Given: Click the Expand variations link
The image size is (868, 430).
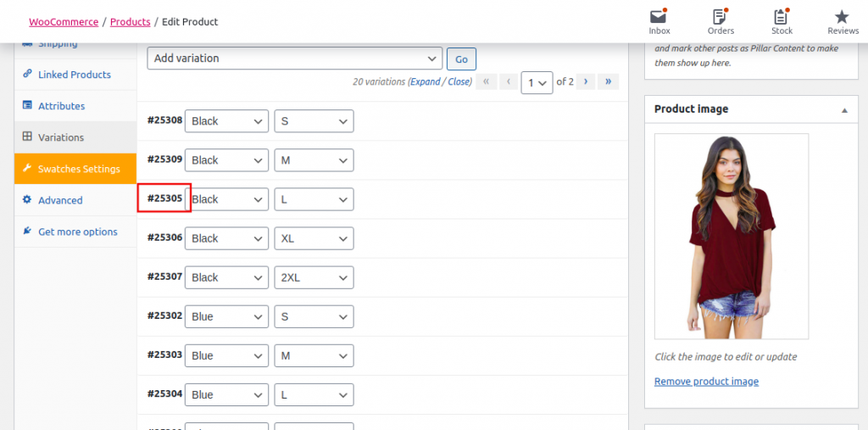Looking at the screenshot, I should 426,81.
